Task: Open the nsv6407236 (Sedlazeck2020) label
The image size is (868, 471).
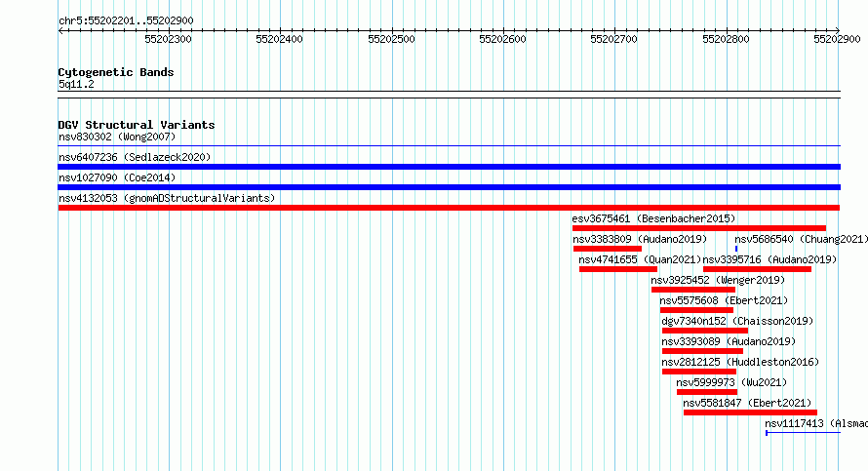Action: 135,157
